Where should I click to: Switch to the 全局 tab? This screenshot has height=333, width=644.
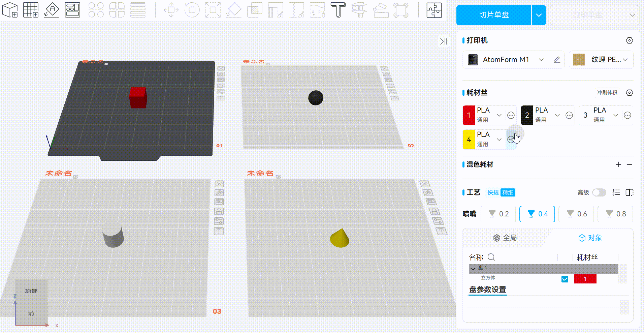[x=505, y=238]
